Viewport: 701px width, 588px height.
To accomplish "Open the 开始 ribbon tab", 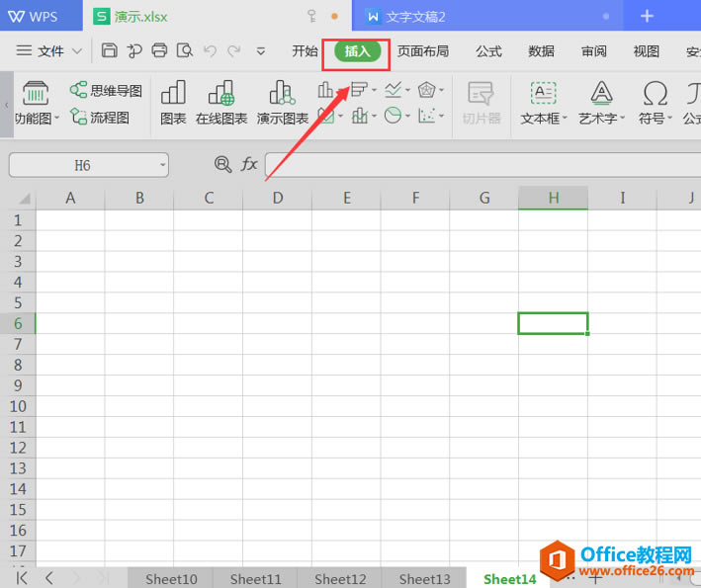I will click(x=305, y=51).
